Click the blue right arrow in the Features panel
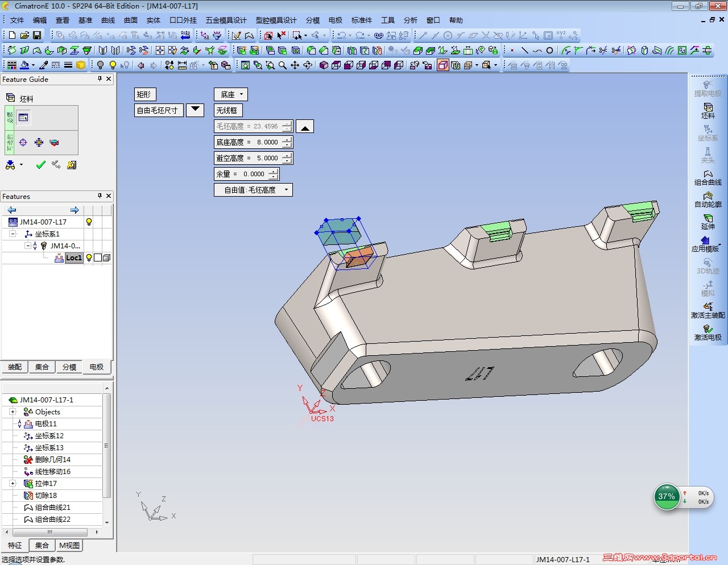Viewport: 728px width, 565px height. [x=75, y=210]
